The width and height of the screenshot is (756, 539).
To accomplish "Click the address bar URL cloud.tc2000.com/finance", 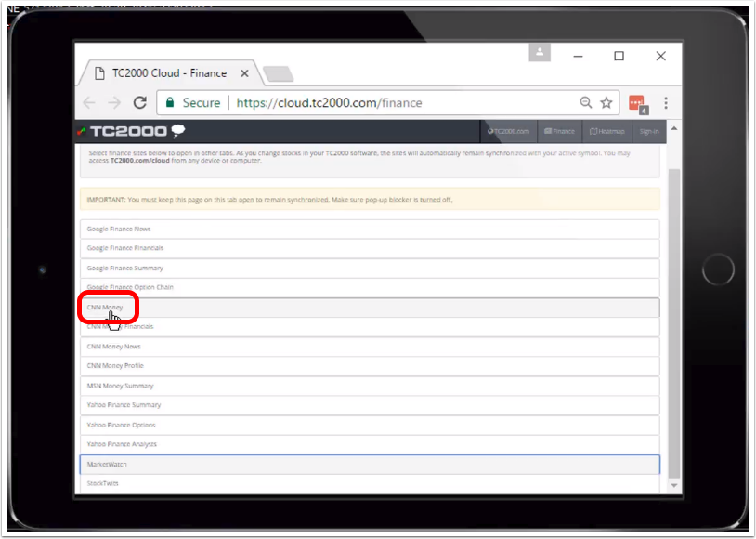I will click(x=330, y=102).
